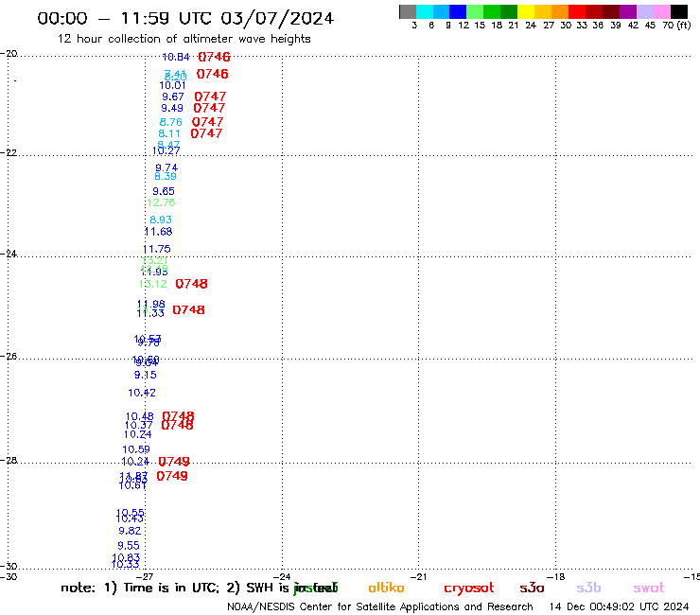700x615 pixels.
Task: Click the wave height value 9.67
Action: (173, 97)
